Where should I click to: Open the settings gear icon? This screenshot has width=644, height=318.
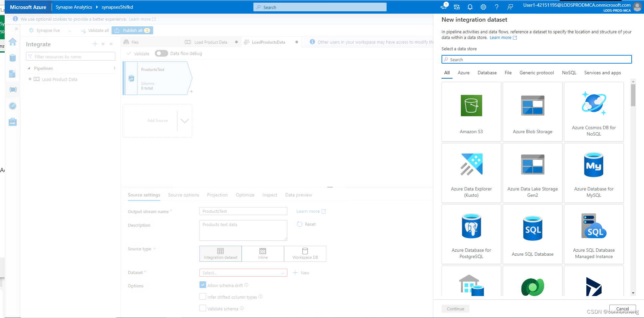point(483,7)
